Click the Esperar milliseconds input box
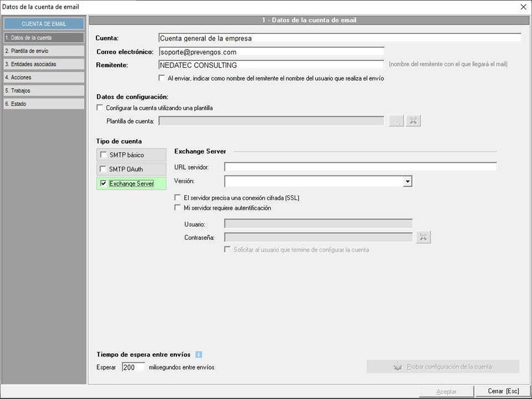The height and width of the screenshot is (399, 532). [x=133, y=367]
